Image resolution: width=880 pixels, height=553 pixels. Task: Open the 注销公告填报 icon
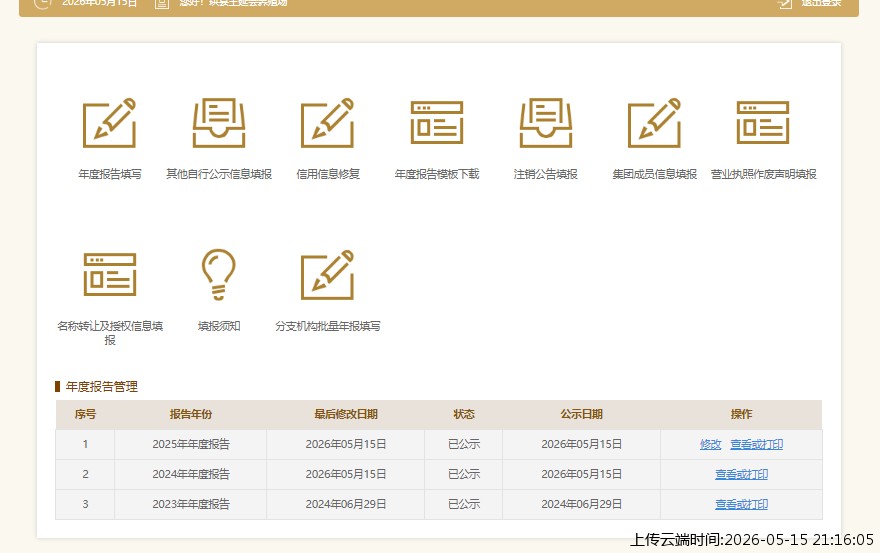pyautogui.click(x=546, y=123)
